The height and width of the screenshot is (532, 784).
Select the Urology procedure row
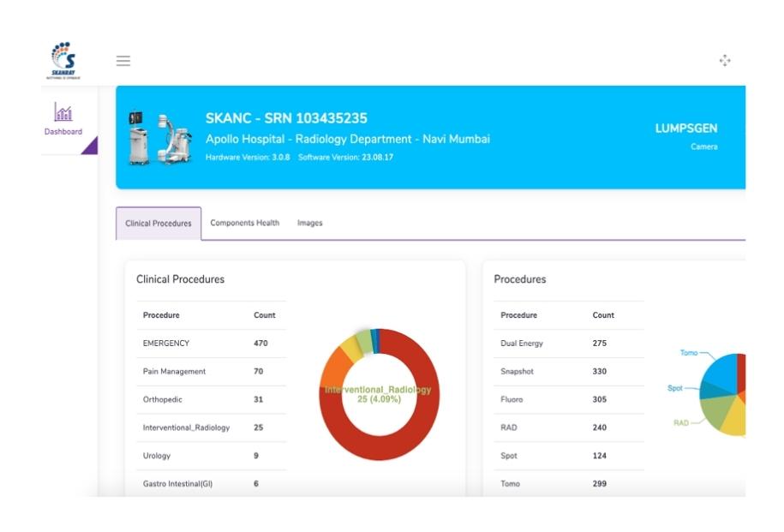pyautogui.click(x=211, y=456)
